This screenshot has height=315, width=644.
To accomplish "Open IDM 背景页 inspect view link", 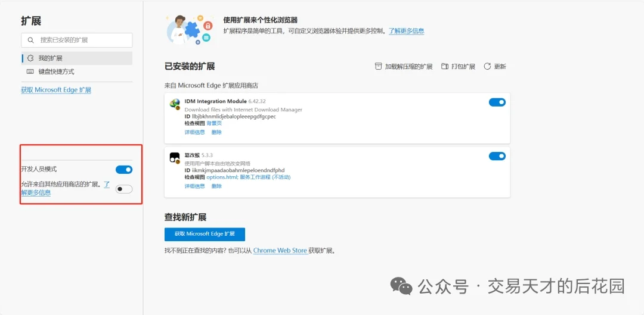I will click(x=214, y=123).
